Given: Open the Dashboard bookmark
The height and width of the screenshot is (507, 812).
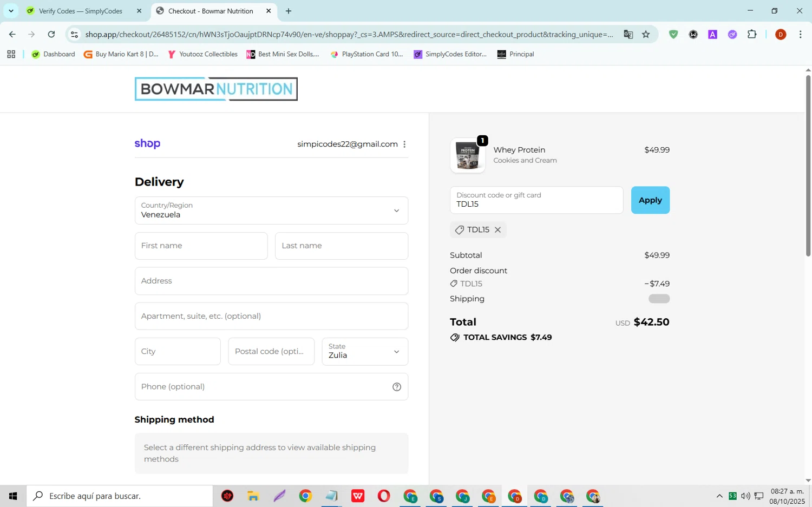Looking at the screenshot, I should pos(54,54).
